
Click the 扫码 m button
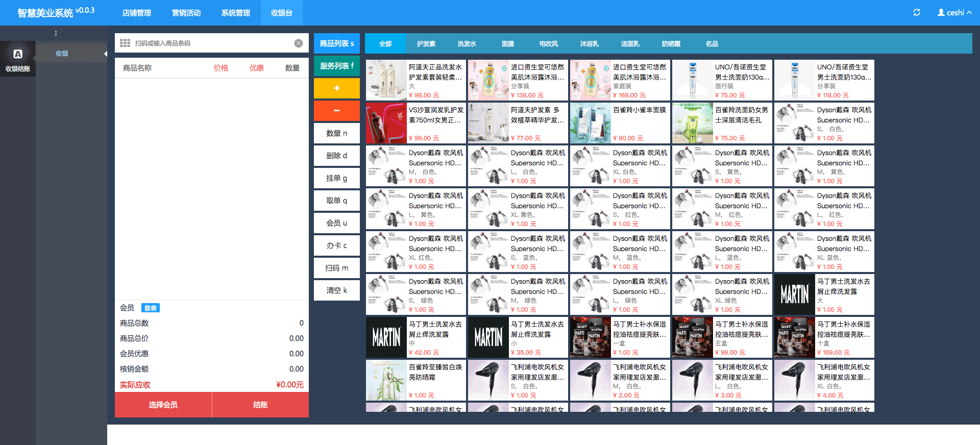pos(337,268)
